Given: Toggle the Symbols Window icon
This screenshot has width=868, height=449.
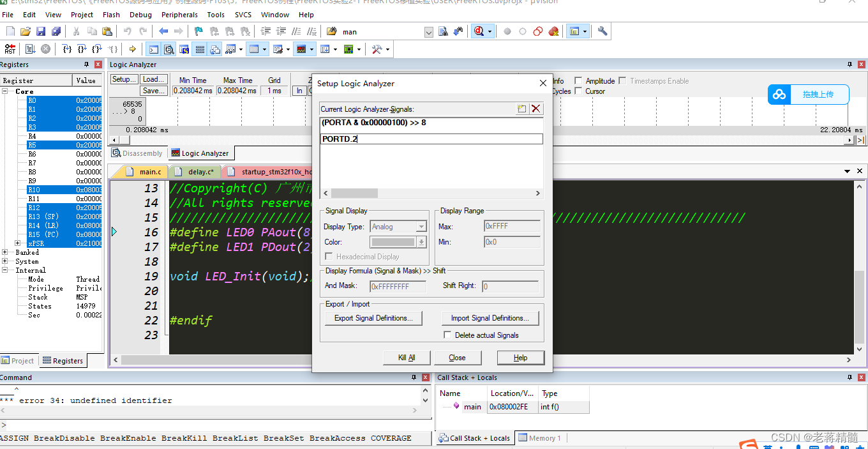Looking at the screenshot, I should coord(184,49).
